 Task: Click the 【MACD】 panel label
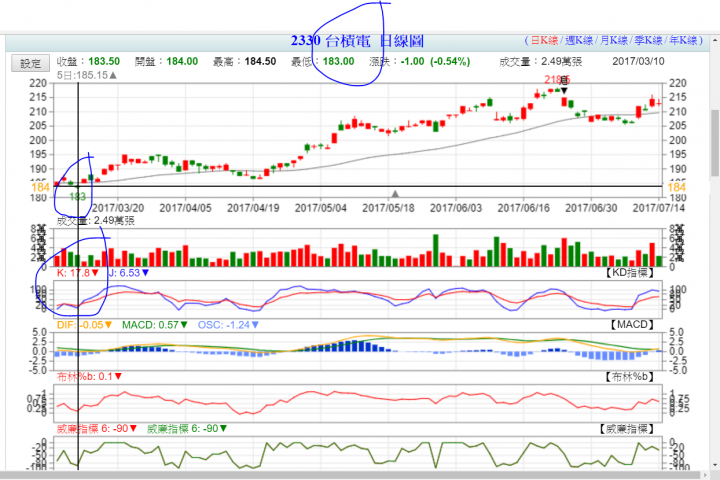pyautogui.click(x=631, y=325)
